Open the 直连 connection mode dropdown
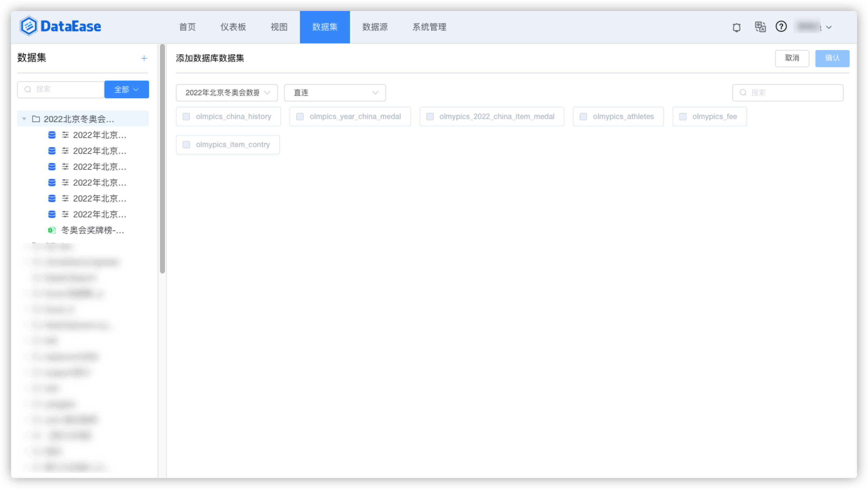This screenshot has height=489, width=868. 335,92
